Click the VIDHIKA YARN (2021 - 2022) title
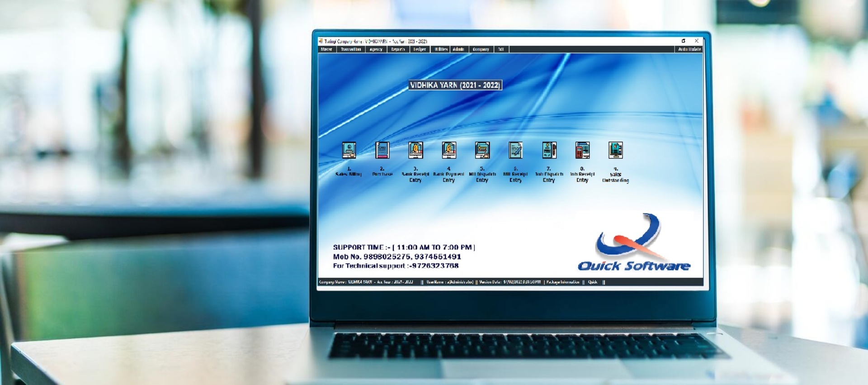Viewport: 868px width, 385px height. point(455,85)
